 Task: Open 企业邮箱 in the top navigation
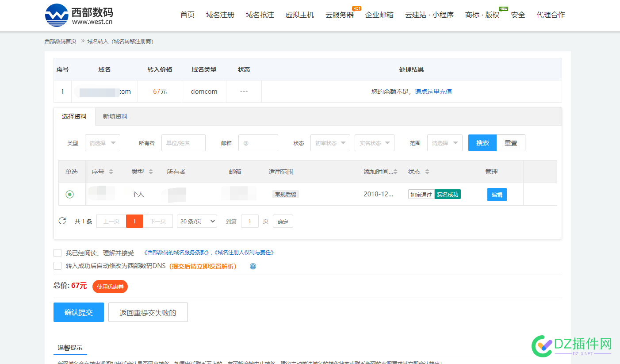(x=379, y=15)
